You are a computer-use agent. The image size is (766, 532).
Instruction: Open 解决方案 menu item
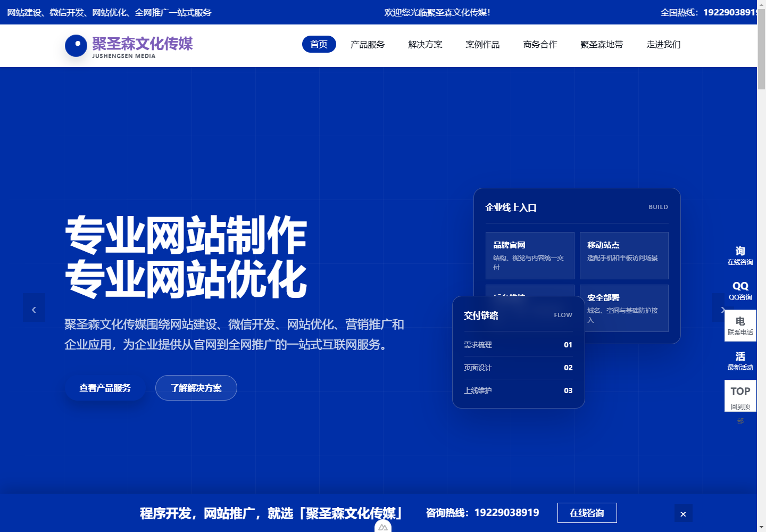pos(425,44)
